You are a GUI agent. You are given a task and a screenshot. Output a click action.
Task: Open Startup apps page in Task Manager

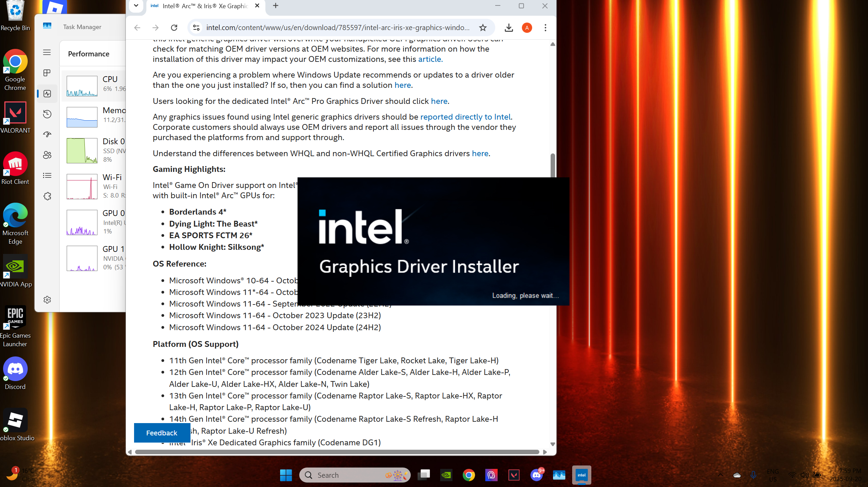pos(47,134)
